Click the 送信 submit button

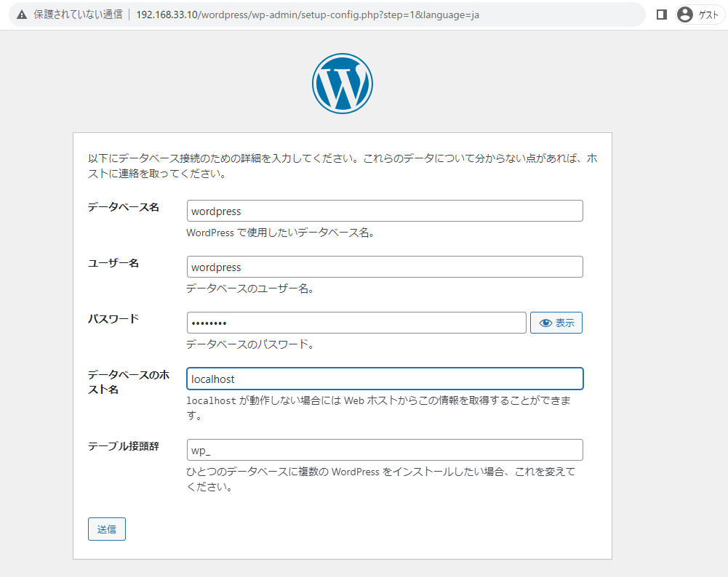pyautogui.click(x=107, y=529)
